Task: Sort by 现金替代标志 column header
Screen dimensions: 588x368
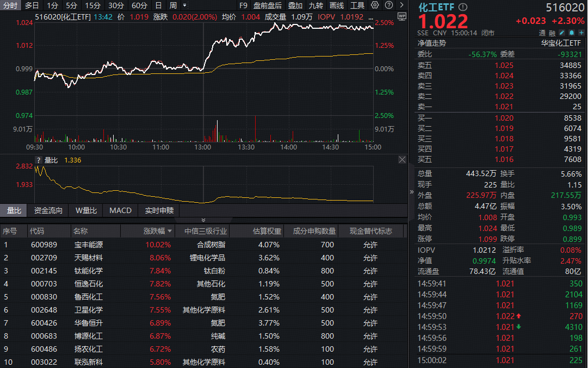Action: pos(371,231)
